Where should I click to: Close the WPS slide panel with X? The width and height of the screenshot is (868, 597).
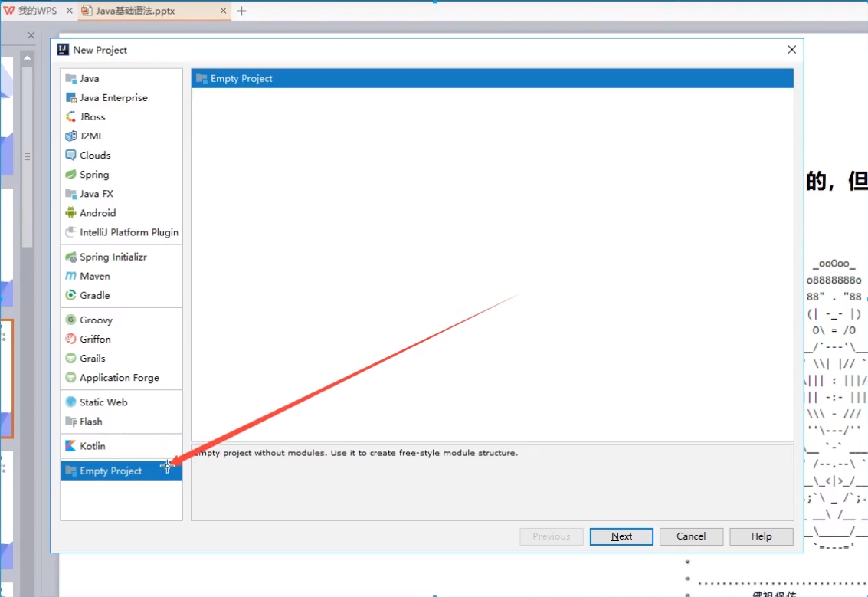tap(31, 35)
